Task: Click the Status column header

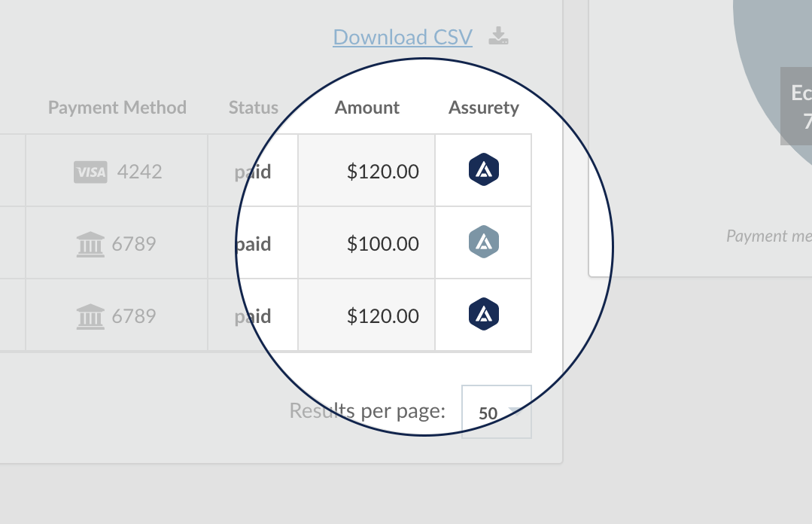Action: point(253,108)
